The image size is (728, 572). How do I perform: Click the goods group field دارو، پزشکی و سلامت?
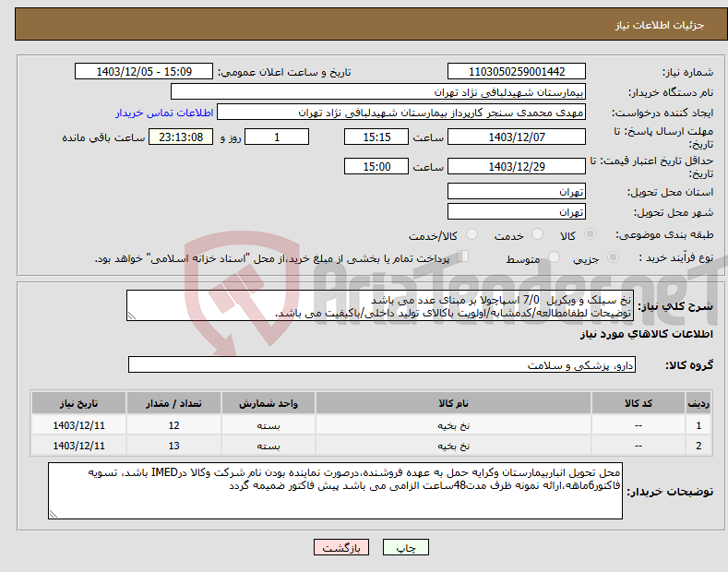pos(382,365)
